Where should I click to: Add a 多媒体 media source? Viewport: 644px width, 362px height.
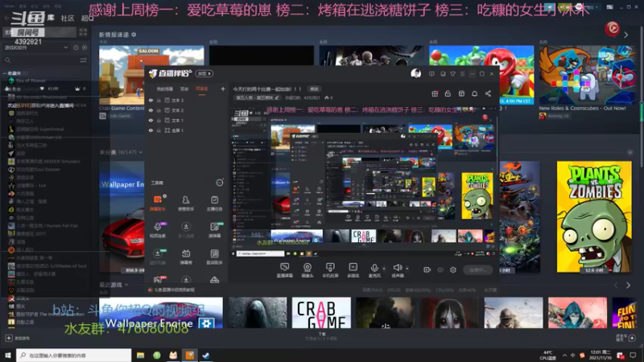coord(353,270)
